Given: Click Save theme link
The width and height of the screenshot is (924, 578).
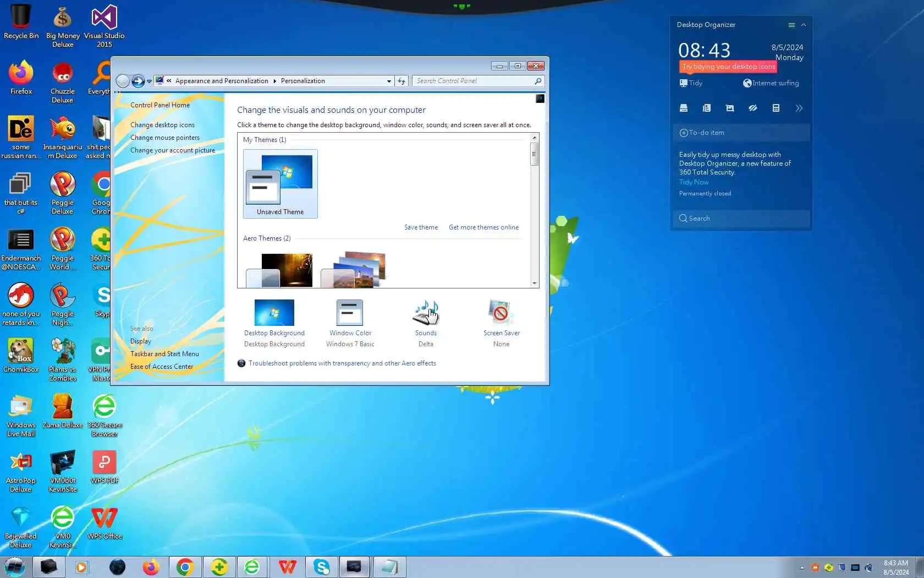Looking at the screenshot, I should point(421,227).
